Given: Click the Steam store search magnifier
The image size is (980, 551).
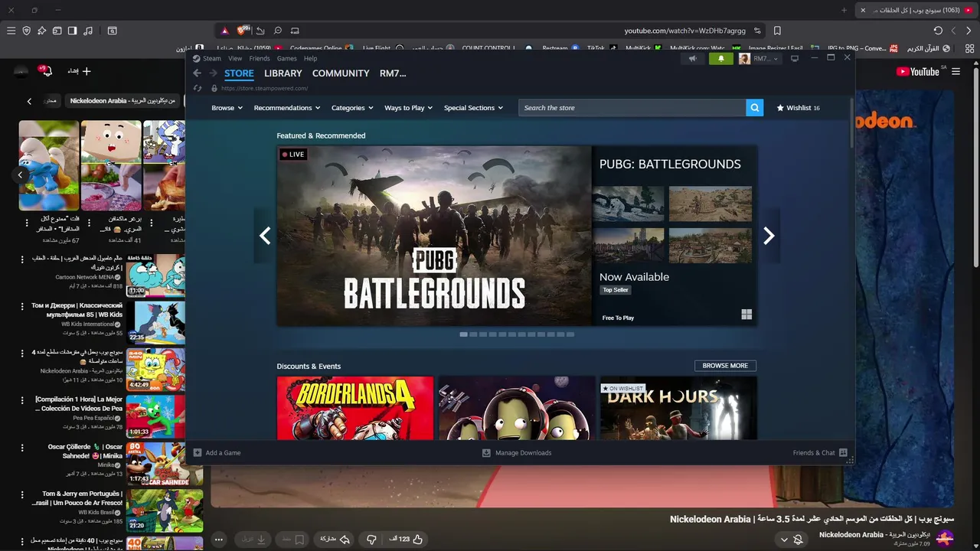Looking at the screenshot, I should click(x=755, y=108).
